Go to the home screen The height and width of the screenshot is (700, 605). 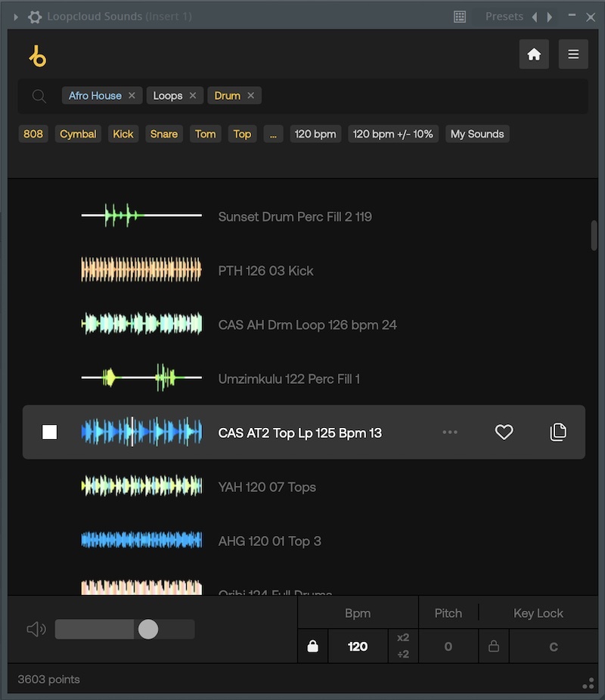(x=534, y=54)
